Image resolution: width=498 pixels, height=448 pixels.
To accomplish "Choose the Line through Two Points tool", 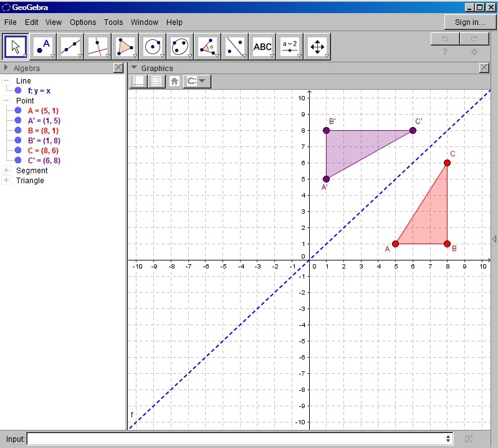I will coord(70,47).
